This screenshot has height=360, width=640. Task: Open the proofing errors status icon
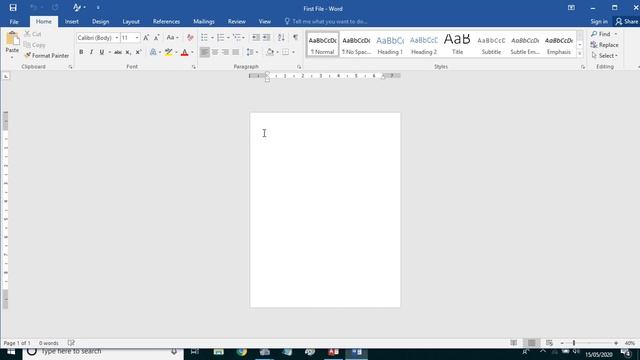(x=71, y=343)
